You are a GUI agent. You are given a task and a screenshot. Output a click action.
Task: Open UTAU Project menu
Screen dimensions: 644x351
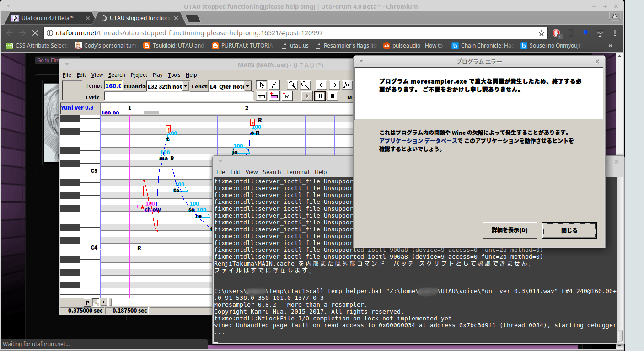139,75
